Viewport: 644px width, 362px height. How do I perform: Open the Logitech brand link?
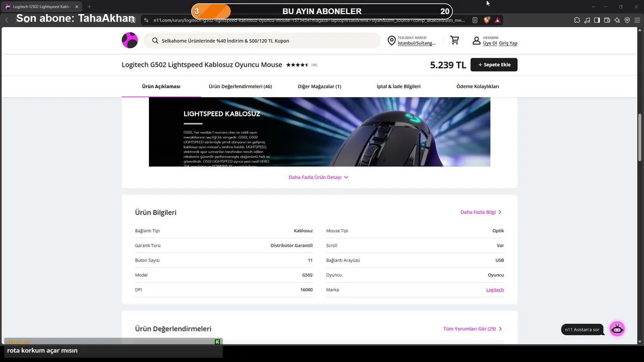[495, 290]
